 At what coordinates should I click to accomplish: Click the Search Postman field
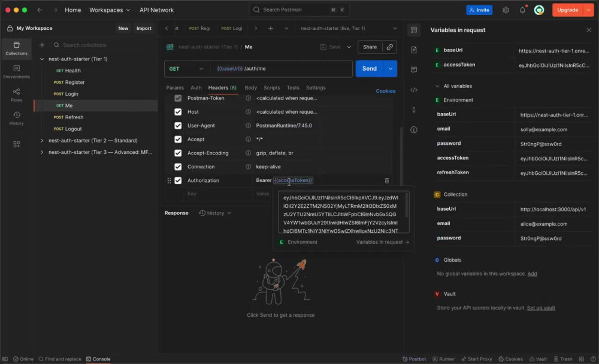299,10
